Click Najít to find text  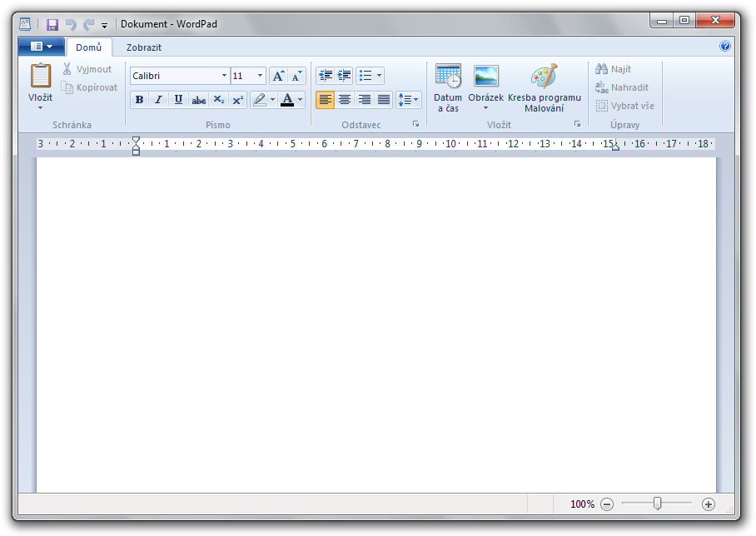tap(614, 69)
